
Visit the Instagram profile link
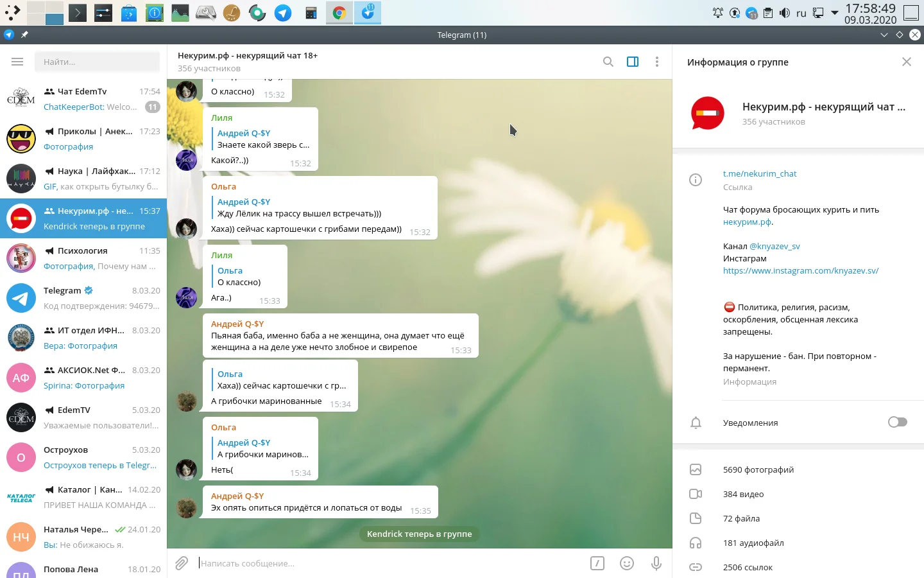(x=801, y=270)
